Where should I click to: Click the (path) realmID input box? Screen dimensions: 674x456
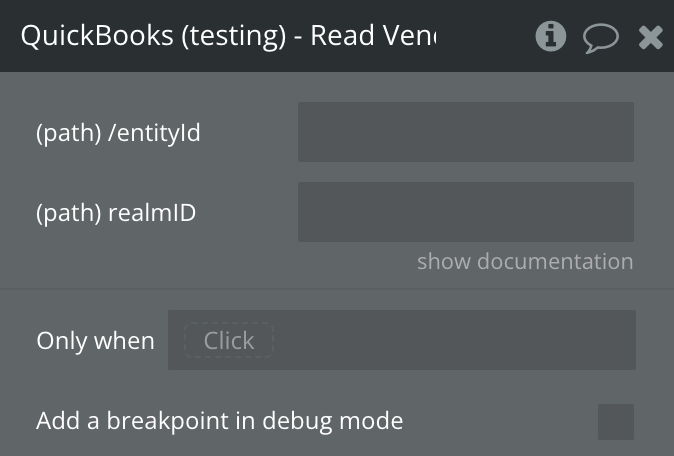tap(465, 212)
